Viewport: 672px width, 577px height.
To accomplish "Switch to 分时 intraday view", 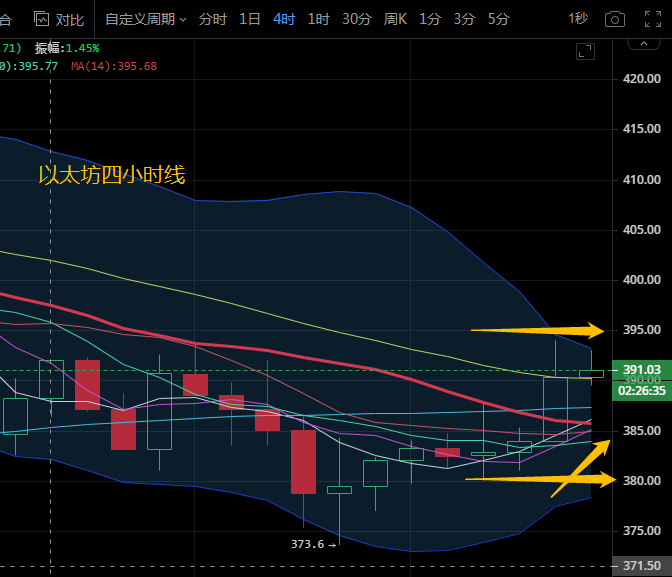I will pyautogui.click(x=212, y=19).
